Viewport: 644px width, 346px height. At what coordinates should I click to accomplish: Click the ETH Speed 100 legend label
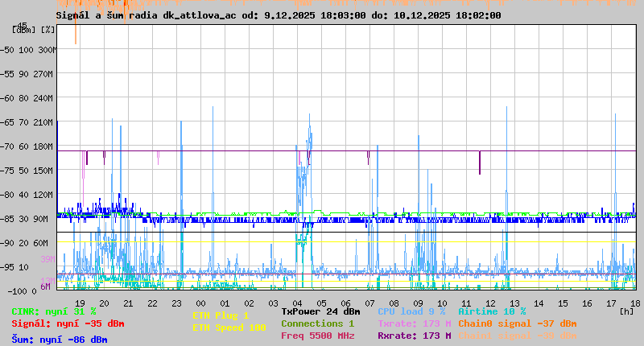coord(229,327)
